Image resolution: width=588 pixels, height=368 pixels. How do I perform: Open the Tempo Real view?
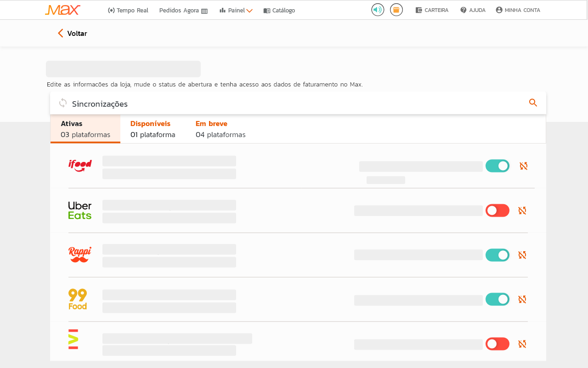pos(128,10)
